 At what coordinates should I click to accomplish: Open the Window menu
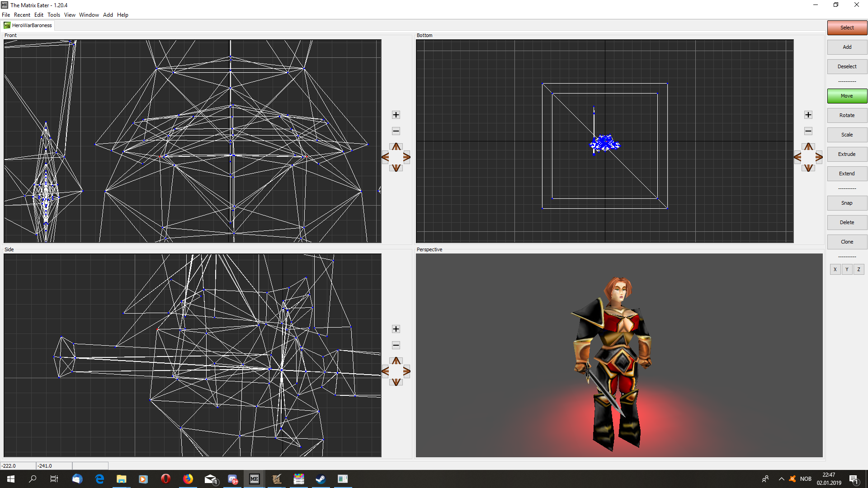[x=89, y=15]
